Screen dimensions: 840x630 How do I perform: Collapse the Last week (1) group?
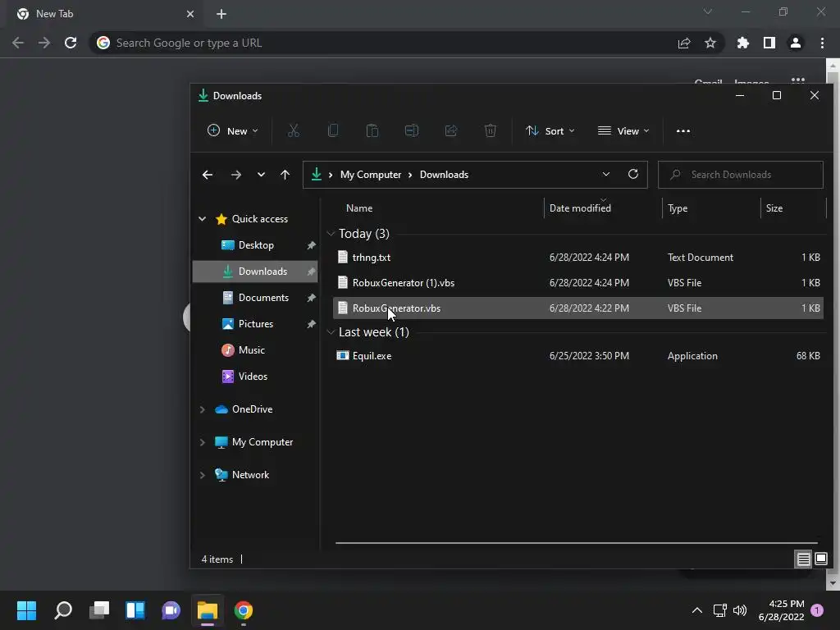click(x=331, y=332)
